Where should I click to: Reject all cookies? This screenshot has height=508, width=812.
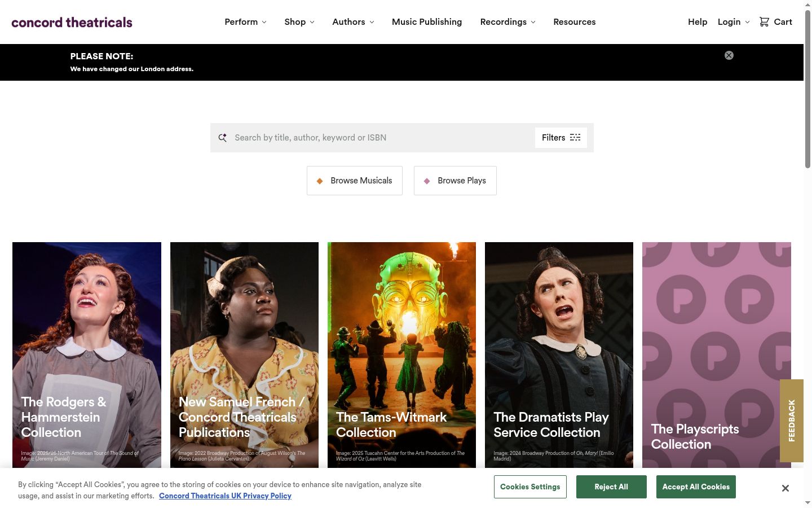611,487
